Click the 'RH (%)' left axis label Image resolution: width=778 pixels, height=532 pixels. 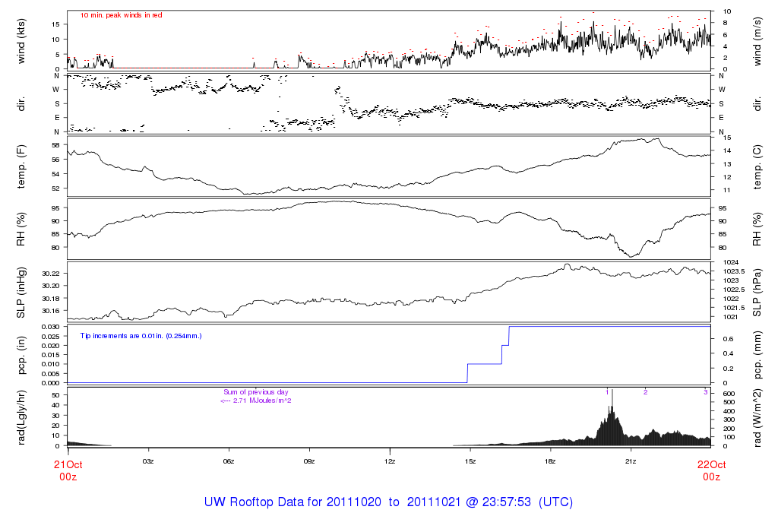coord(21,230)
